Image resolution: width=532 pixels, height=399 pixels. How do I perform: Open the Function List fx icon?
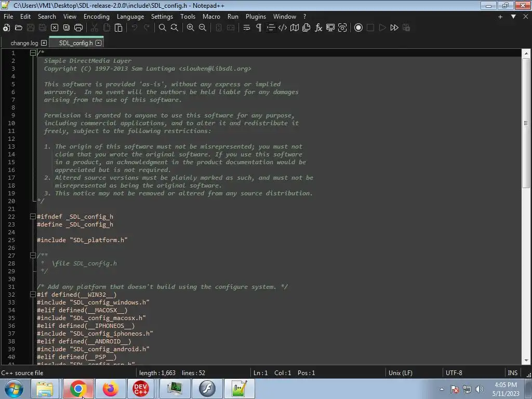pos(318,28)
